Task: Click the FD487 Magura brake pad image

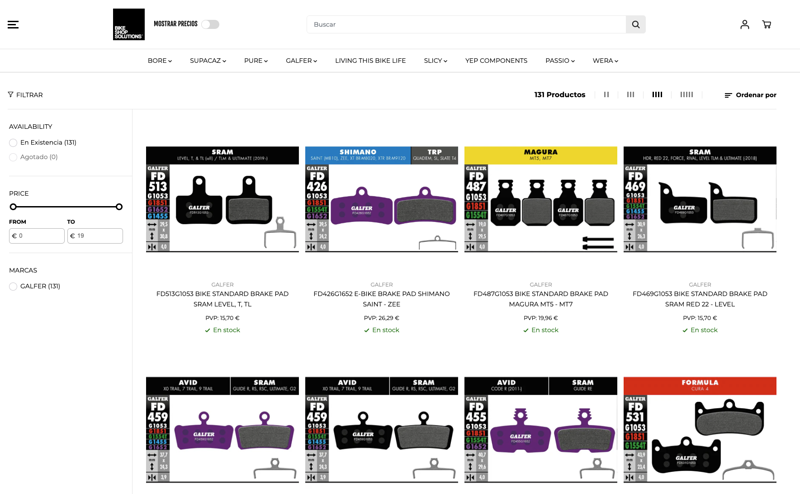Action: click(541, 200)
